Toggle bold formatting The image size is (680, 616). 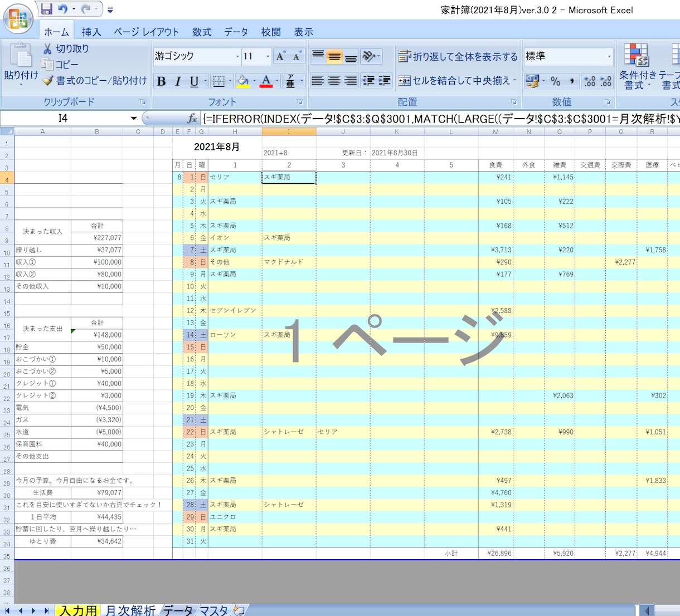coord(161,81)
